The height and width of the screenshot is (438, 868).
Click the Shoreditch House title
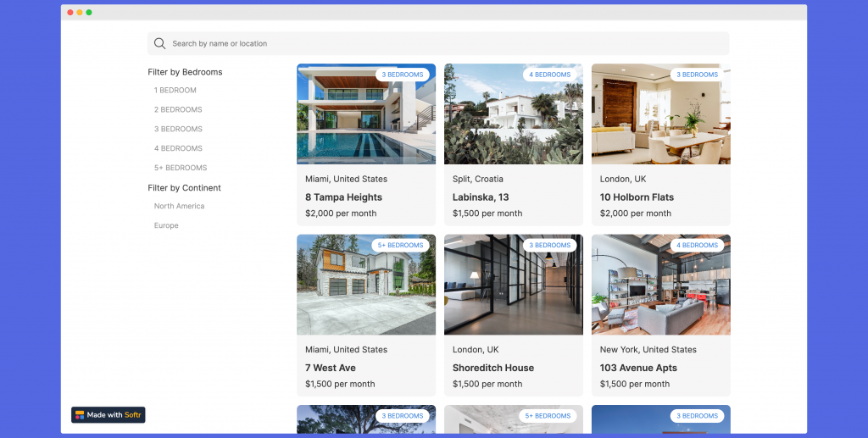(x=493, y=368)
